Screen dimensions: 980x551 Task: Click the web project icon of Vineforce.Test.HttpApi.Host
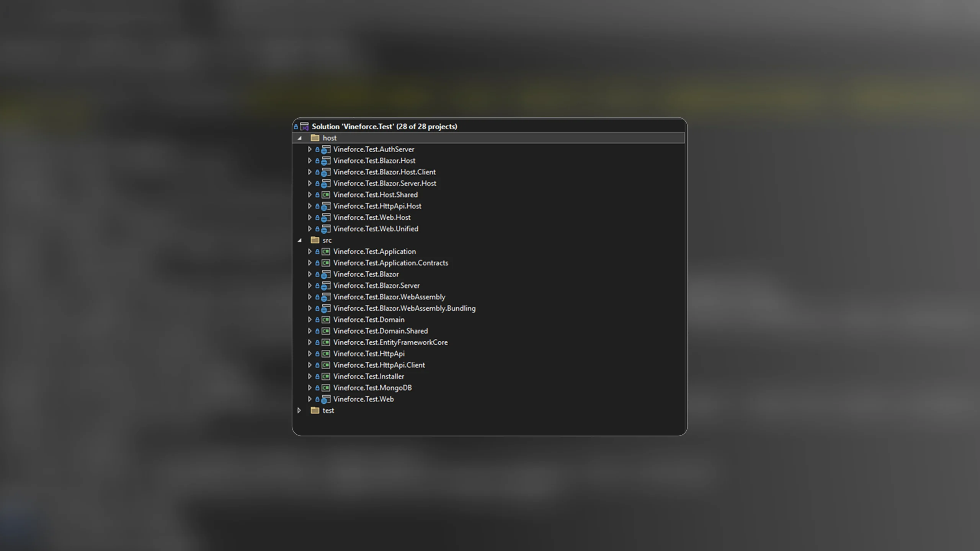coord(326,206)
